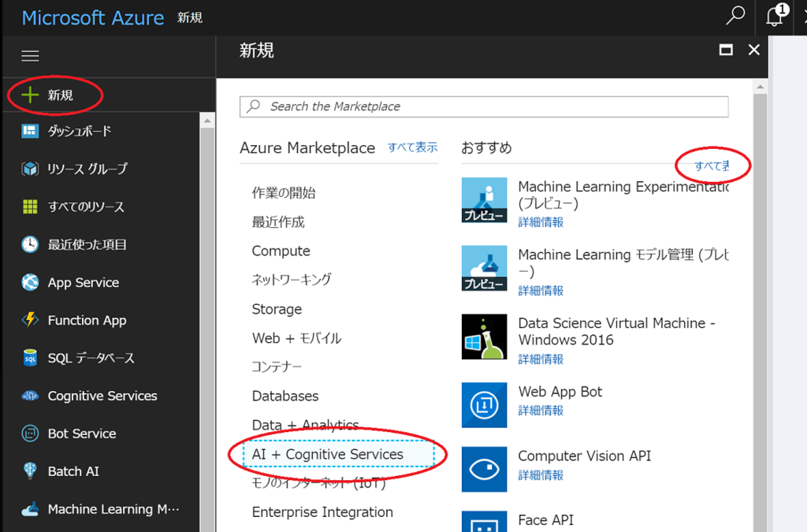Screen dimensions: 807x532
Task: Open 詳細情報 for Web App Bot
Action: click(541, 411)
